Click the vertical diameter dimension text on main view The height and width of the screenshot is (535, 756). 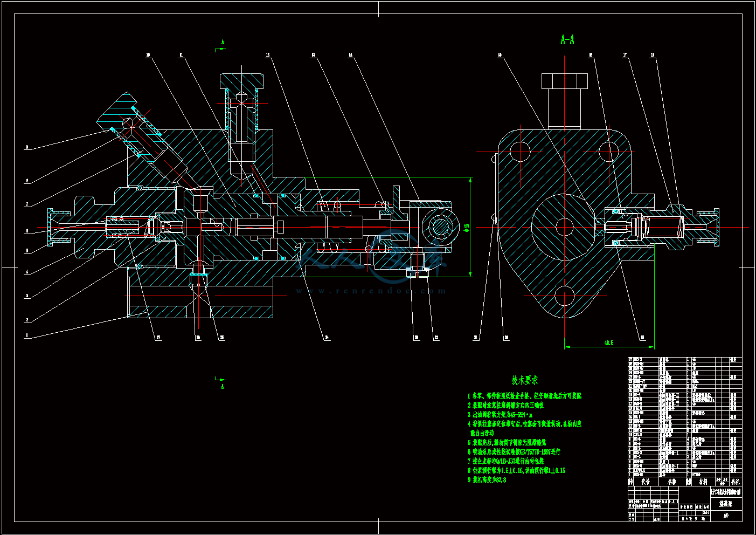click(x=467, y=228)
